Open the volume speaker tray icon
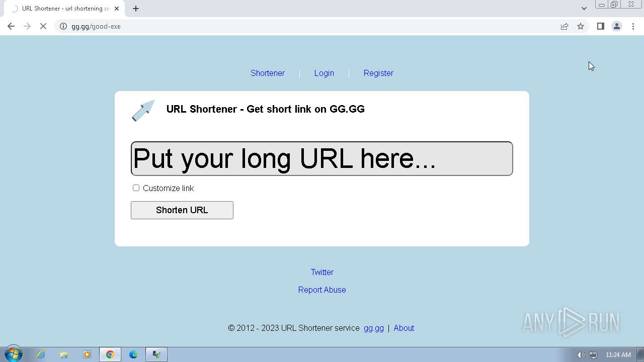This screenshot has width=644, height=362. (581, 355)
